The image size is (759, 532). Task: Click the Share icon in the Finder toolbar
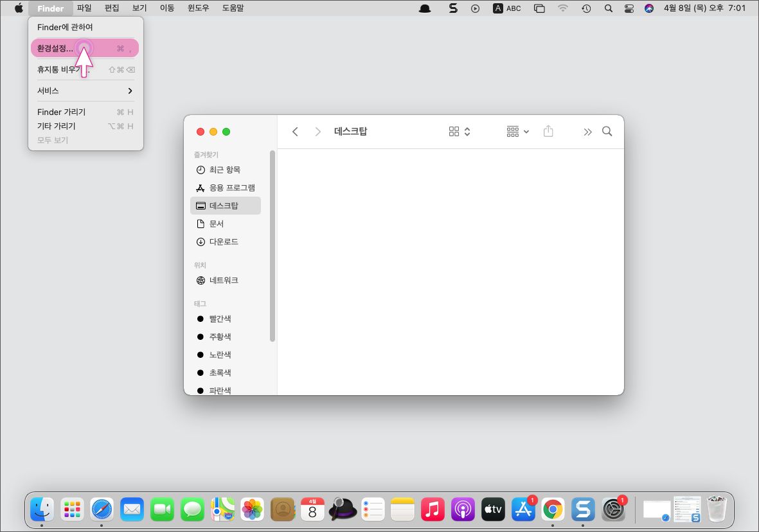tap(548, 131)
